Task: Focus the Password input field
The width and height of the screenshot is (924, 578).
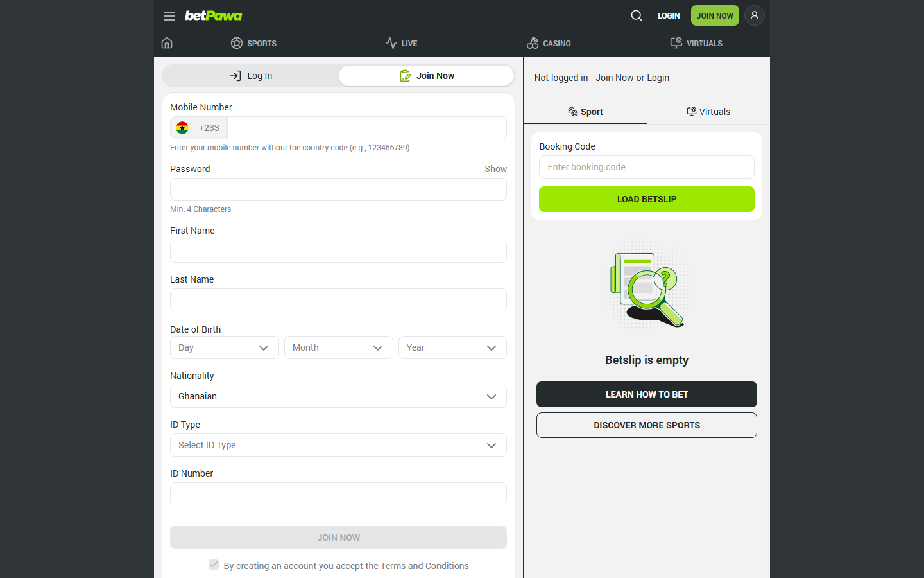Action: 338,189
